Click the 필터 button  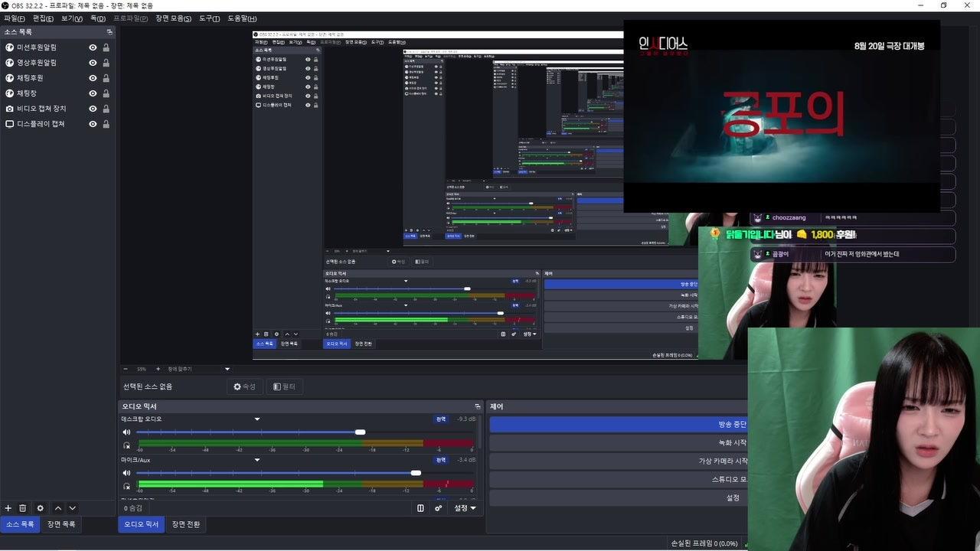click(285, 386)
